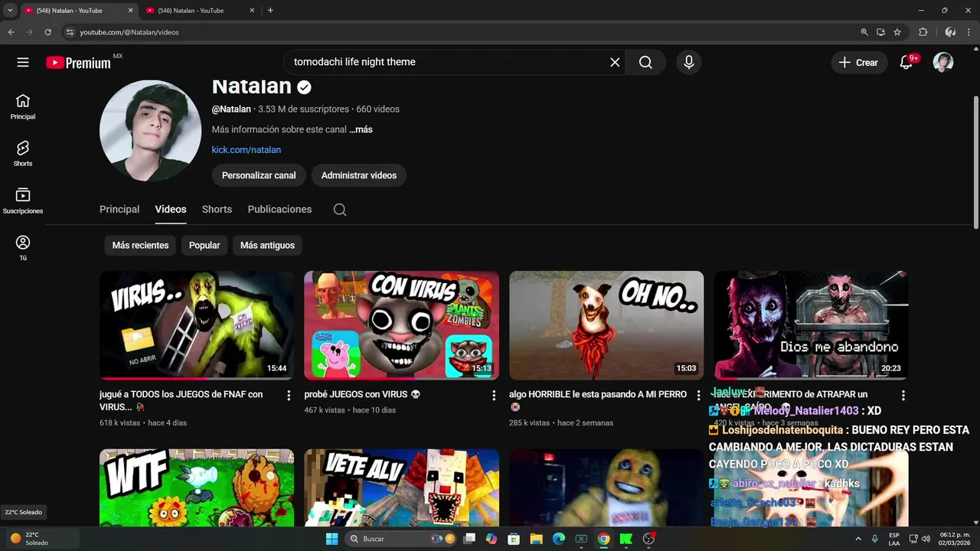The height and width of the screenshot is (551, 980).
Task: Open Chrome profile avatar
Action: click(x=950, y=32)
